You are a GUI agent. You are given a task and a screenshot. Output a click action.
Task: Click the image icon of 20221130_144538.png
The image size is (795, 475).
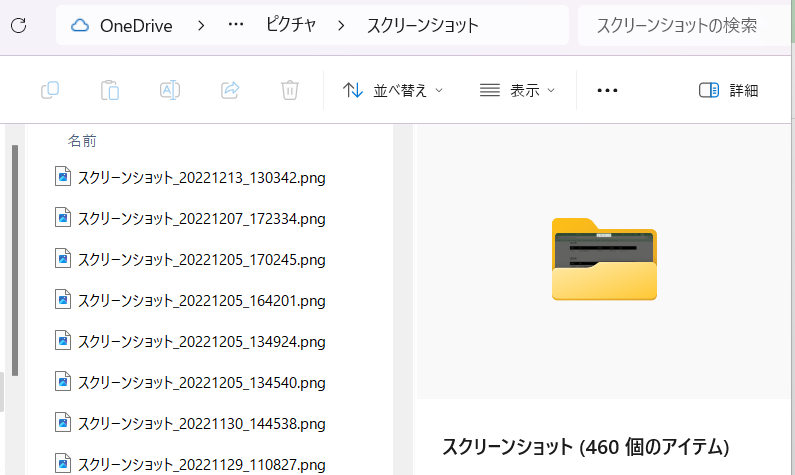click(63, 422)
